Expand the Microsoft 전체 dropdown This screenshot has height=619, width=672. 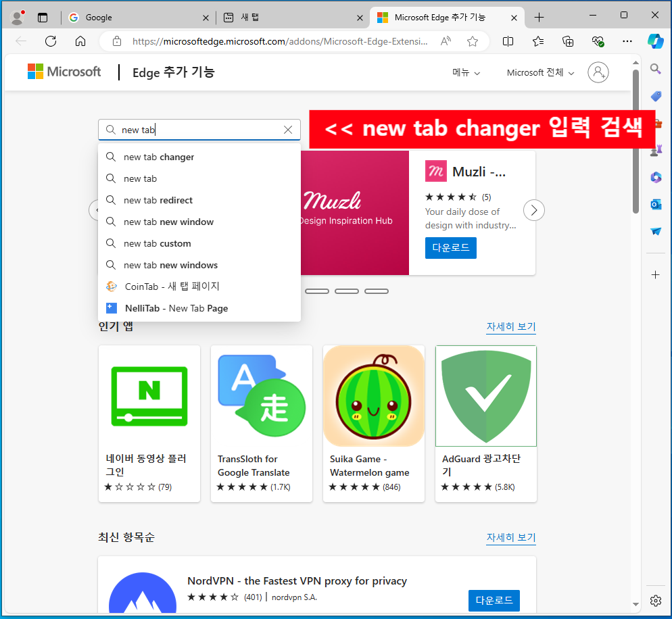[x=540, y=72]
